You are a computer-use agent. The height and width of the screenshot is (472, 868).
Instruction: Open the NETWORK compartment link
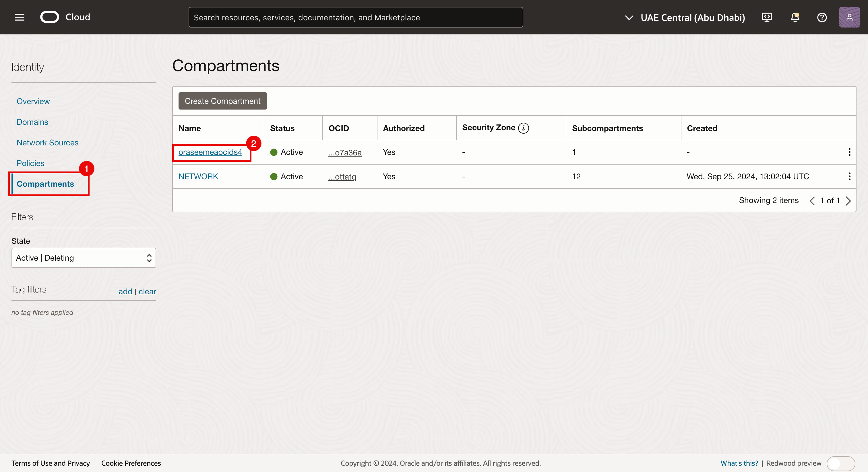[x=198, y=176]
